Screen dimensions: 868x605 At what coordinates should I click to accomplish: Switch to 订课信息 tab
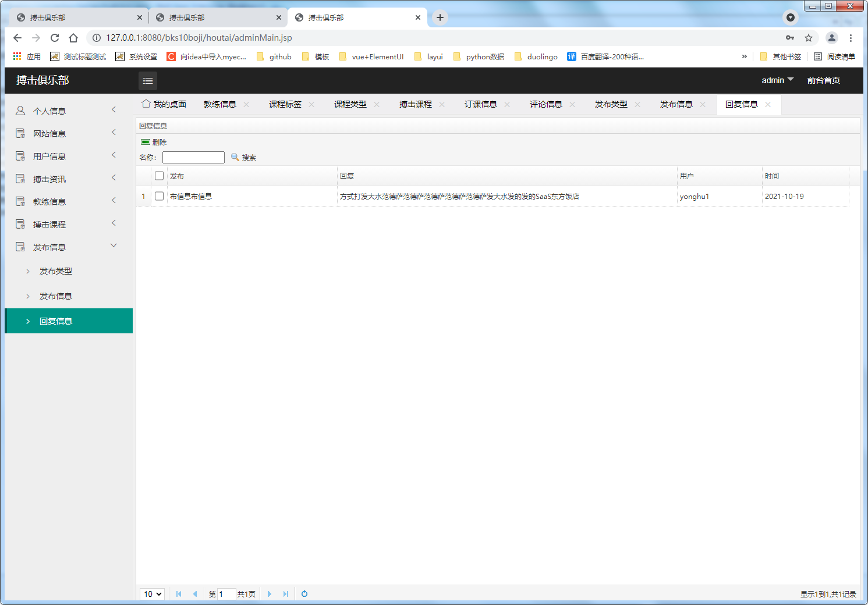coord(481,104)
